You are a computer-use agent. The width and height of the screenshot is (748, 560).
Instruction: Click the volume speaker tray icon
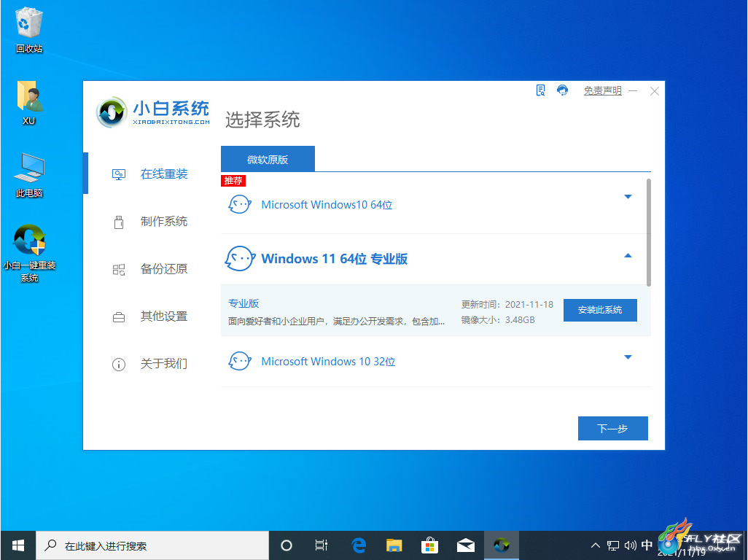tap(630, 545)
